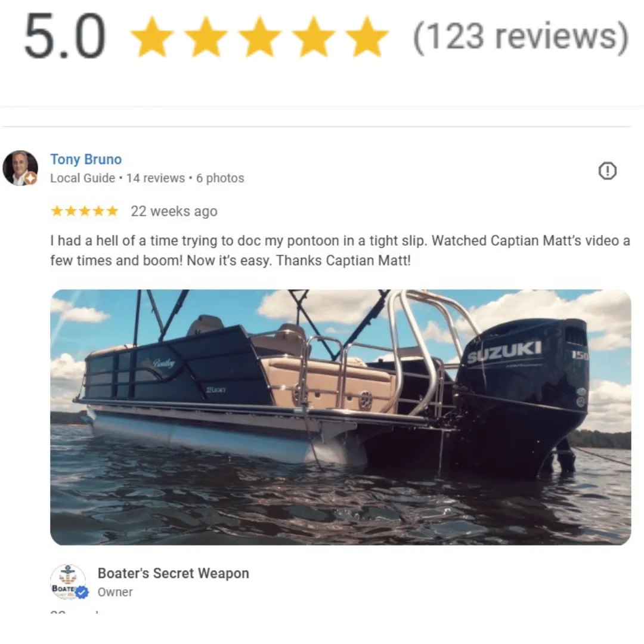Click Boater's Secret Weapon owner logo
This screenshot has height=644, width=644.
(x=68, y=582)
